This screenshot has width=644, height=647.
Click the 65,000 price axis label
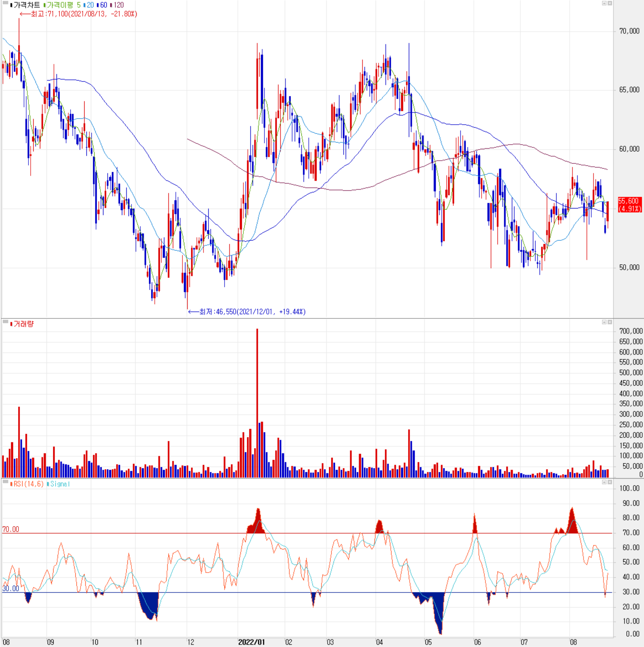click(629, 90)
